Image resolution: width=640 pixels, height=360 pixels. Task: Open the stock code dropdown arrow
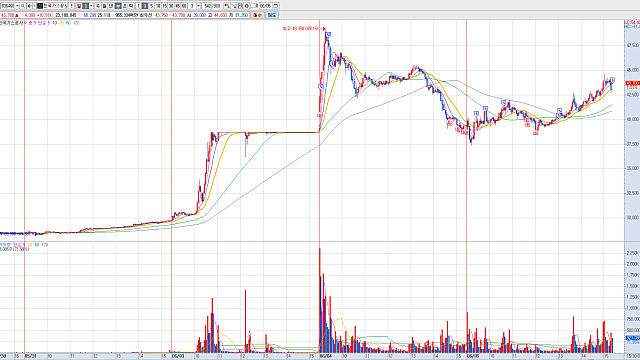tap(17, 6)
